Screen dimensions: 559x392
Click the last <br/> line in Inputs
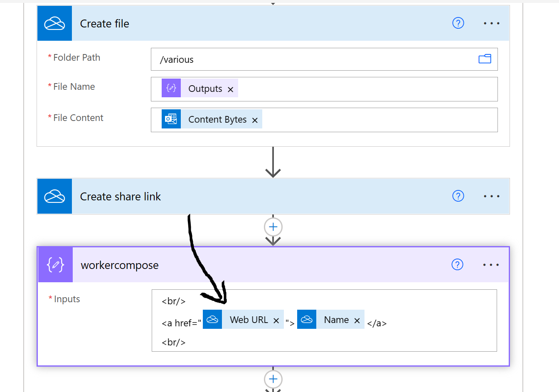tap(174, 342)
